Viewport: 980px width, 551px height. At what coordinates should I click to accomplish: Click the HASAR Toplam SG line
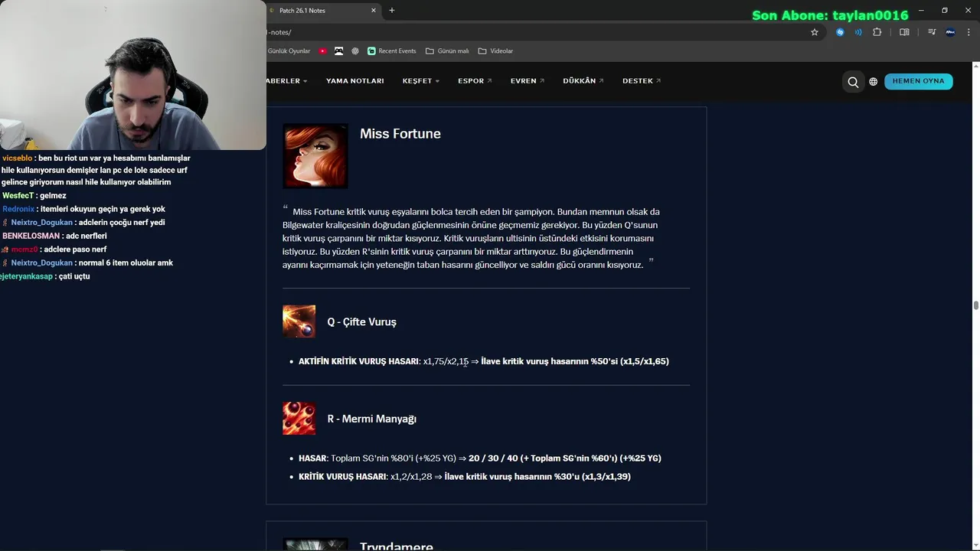(480, 458)
